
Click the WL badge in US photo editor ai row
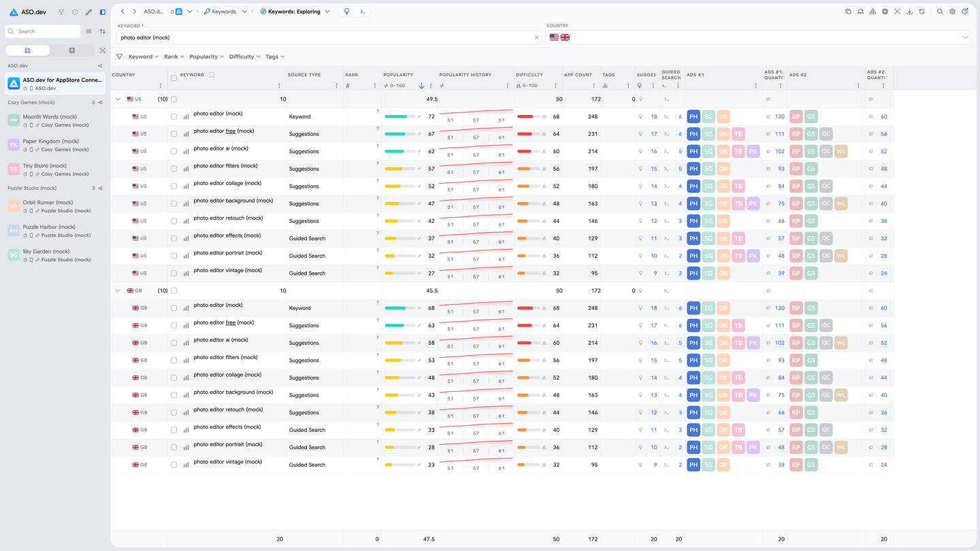coord(840,151)
